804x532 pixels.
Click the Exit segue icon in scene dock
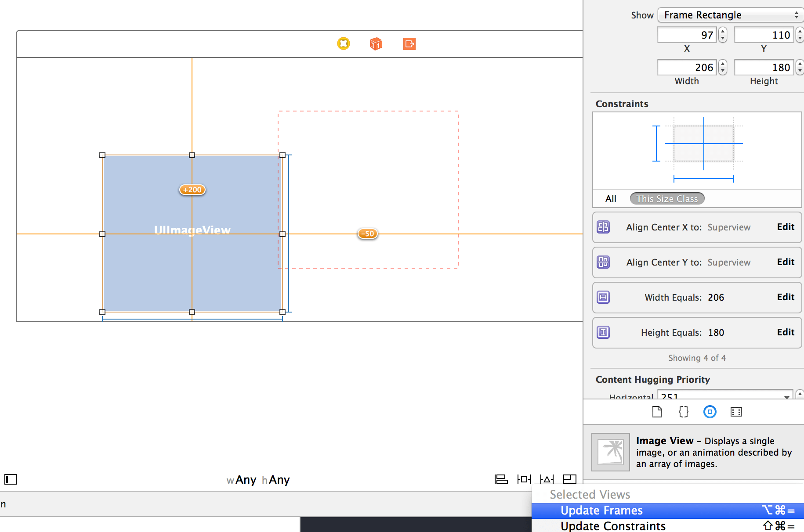[x=409, y=43]
